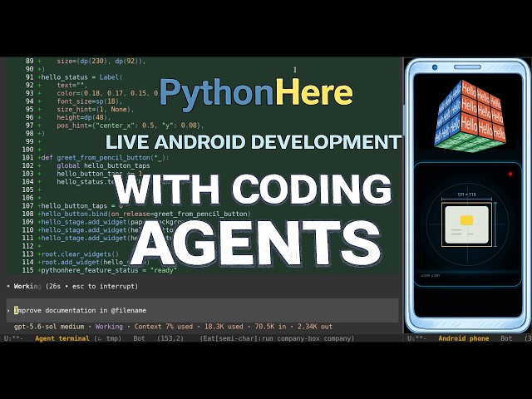Image resolution: width=532 pixels, height=399 pixels.
Task: Click the small coordinate readout at phone panel bottom
Action: [431, 275]
